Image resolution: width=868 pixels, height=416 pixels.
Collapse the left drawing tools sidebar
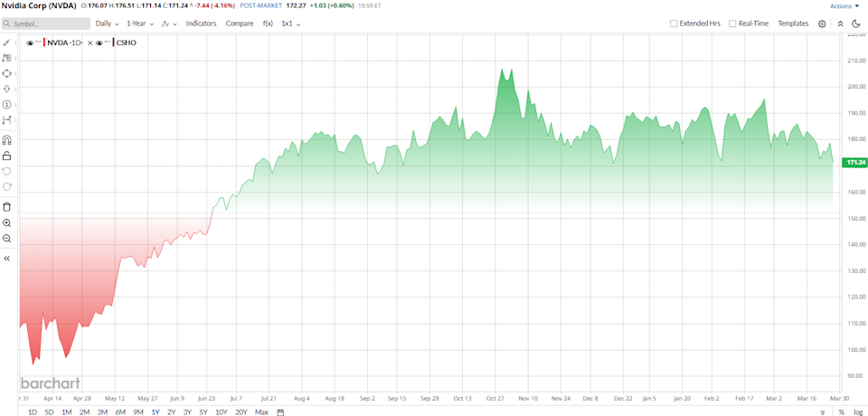click(7, 259)
